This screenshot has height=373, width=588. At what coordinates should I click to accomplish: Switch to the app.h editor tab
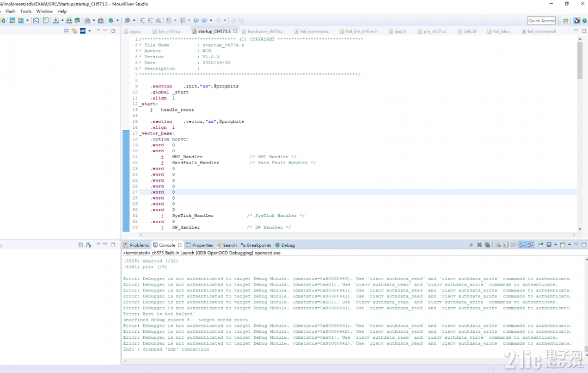point(397,32)
